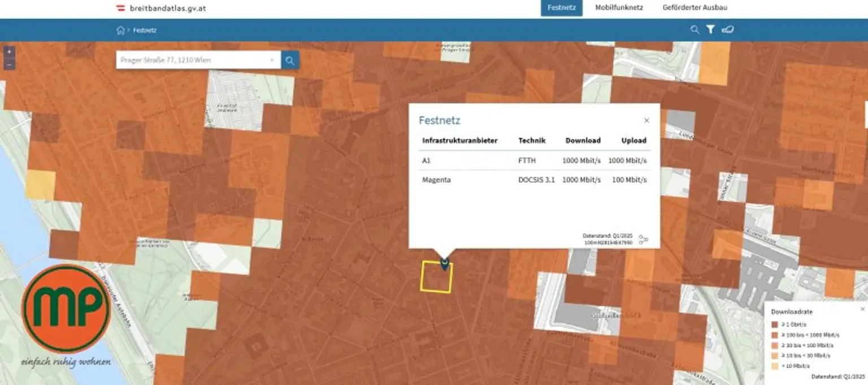Click the Austria map outline icon
Viewport: 868px width, 385px height.
pos(727,29)
